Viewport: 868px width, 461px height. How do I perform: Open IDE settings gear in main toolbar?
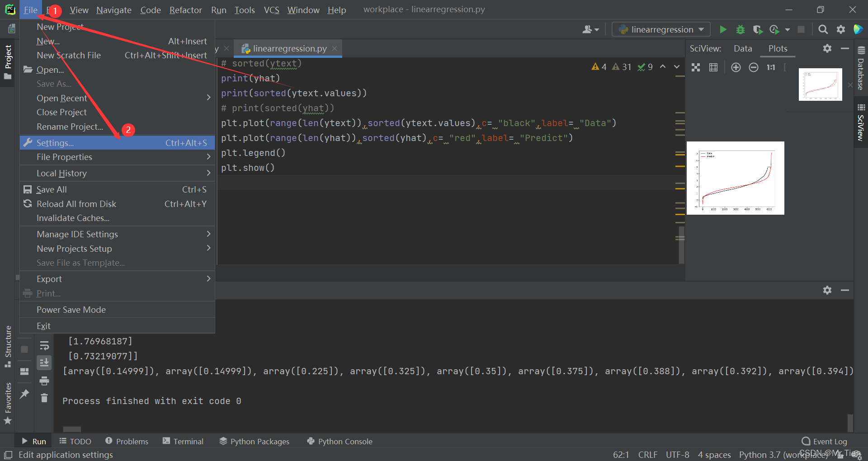[x=841, y=29]
